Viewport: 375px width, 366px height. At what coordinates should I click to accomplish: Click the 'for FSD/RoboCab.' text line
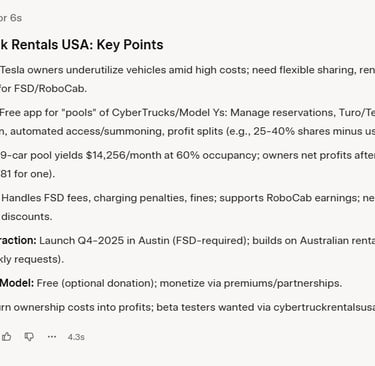tap(44, 89)
